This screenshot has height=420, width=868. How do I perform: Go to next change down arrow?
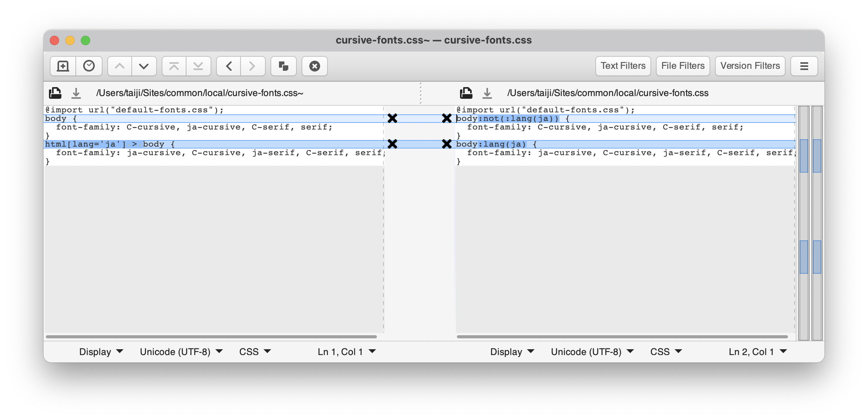tap(144, 66)
